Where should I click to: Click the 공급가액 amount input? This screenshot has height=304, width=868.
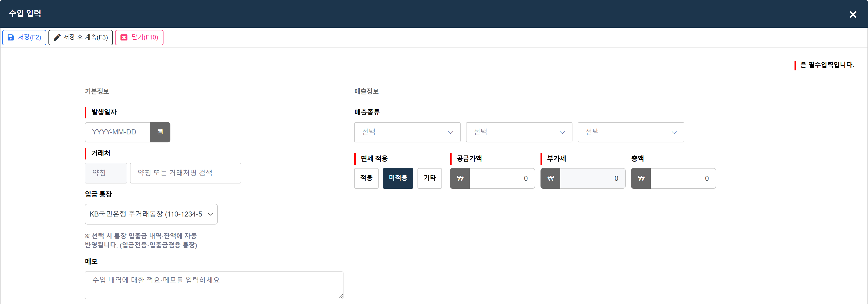click(x=502, y=178)
